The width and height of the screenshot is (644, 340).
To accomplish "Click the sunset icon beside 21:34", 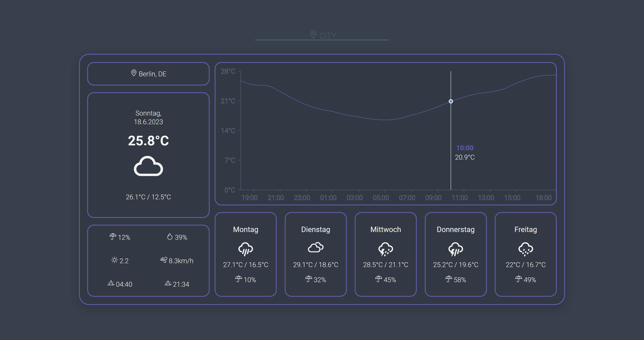I will pos(168,283).
